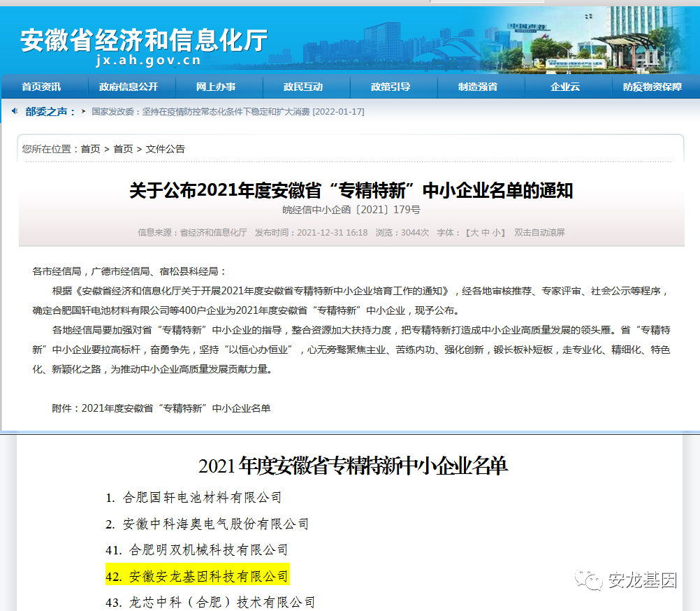The image size is (700, 611).
Task: Select entry 43. 龙芯中科（合肥）技术有限公司
Action: (210, 603)
